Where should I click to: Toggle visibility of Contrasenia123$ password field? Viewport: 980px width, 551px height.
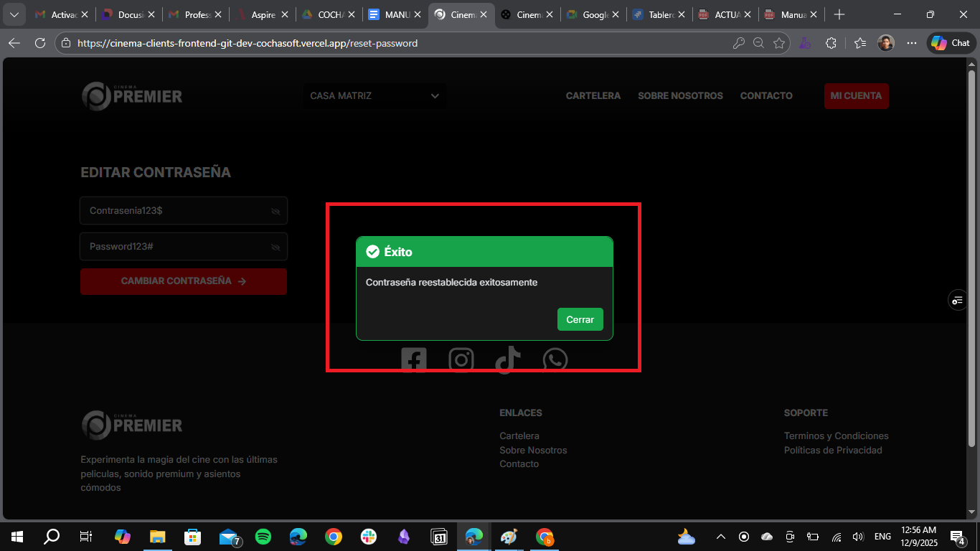(275, 212)
